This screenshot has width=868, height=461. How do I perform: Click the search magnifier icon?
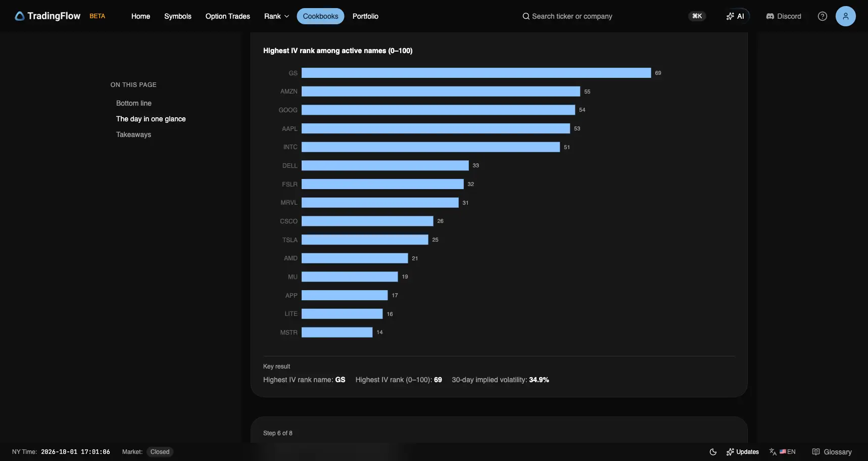point(526,16)
